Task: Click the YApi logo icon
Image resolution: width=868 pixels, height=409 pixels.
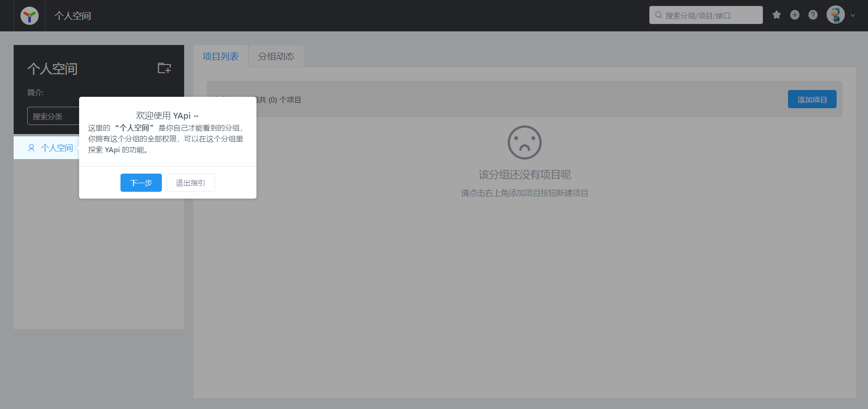Action: tap(30, 16)
